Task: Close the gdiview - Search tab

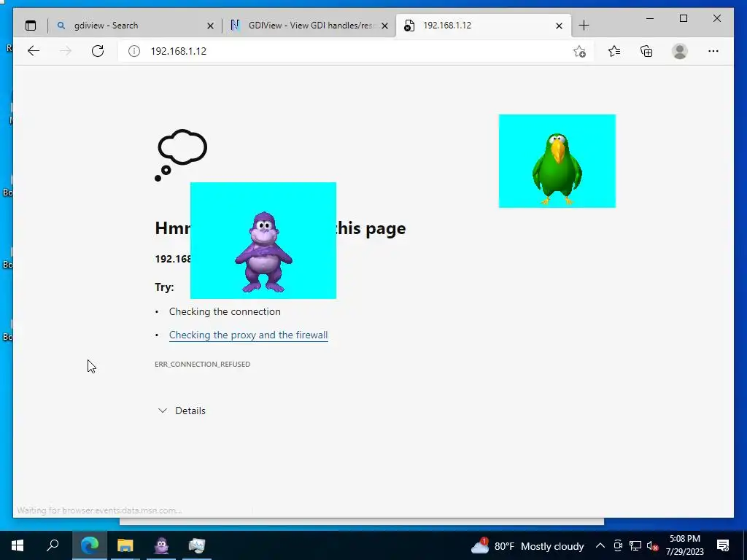Action: click(x=210, y=26)
